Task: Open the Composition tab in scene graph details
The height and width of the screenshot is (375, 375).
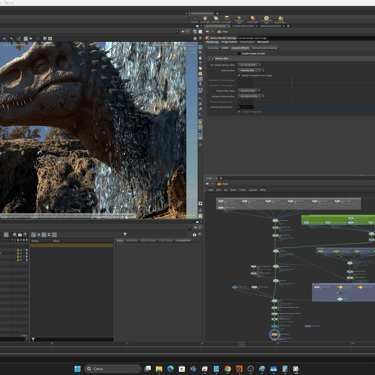Action: tap(183, 240)
